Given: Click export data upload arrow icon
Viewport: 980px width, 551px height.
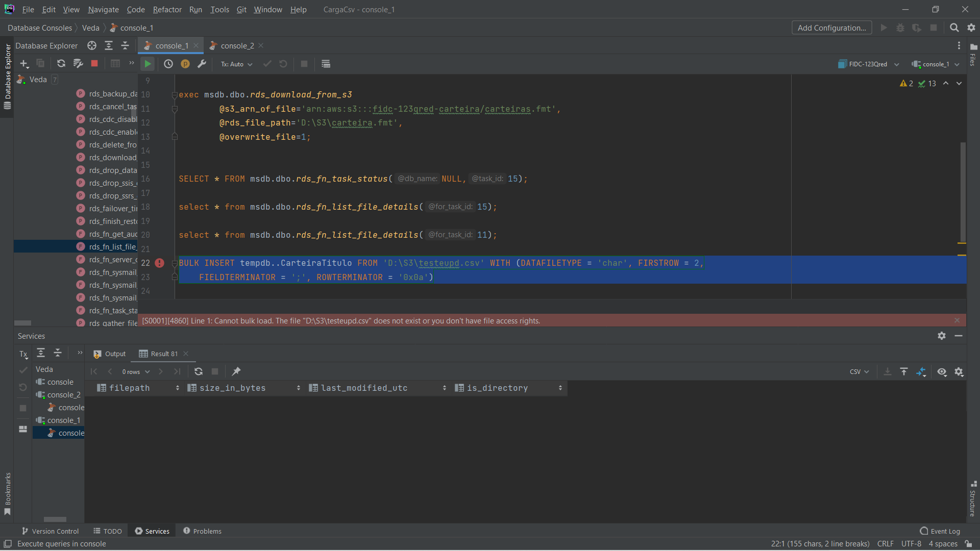Looking at the screenshot, I should click(x=904, y=372).
